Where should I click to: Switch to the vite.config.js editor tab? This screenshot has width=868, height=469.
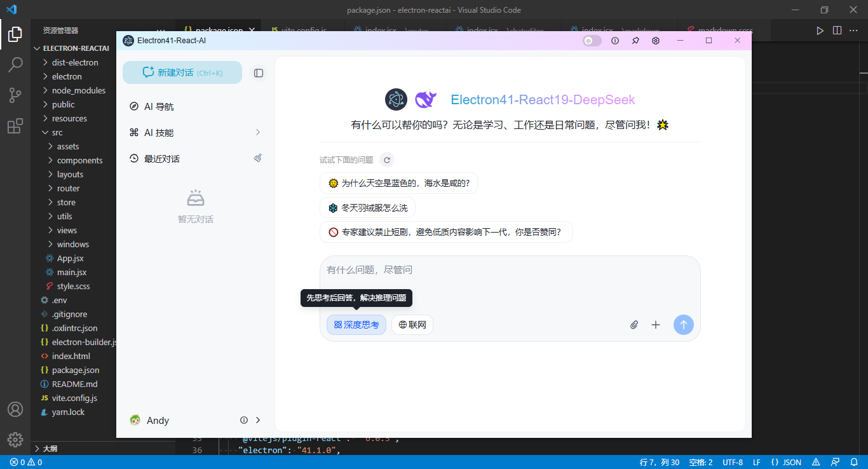pos(304,31)
